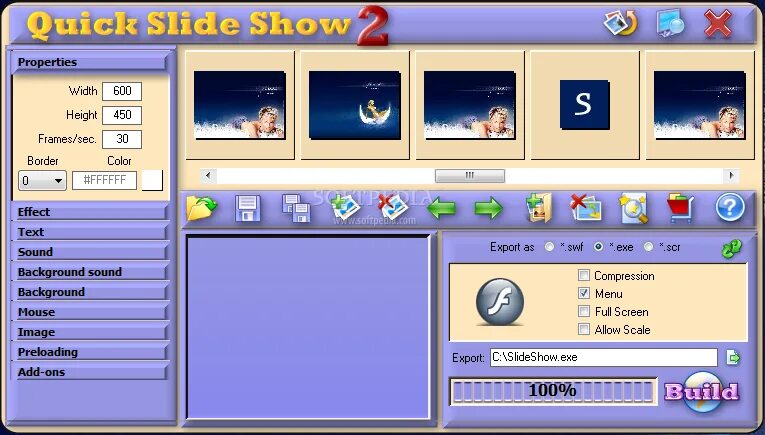Select the fifth slide thumbnail
This screenshot has height=435, width=765.
click(700, 105)
